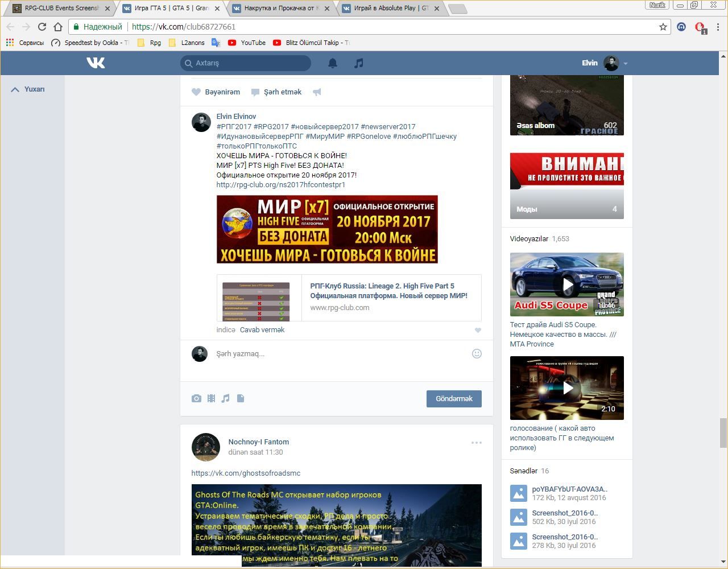
Task: Click the blue round extension icon
Action: [x=681, y=27]
